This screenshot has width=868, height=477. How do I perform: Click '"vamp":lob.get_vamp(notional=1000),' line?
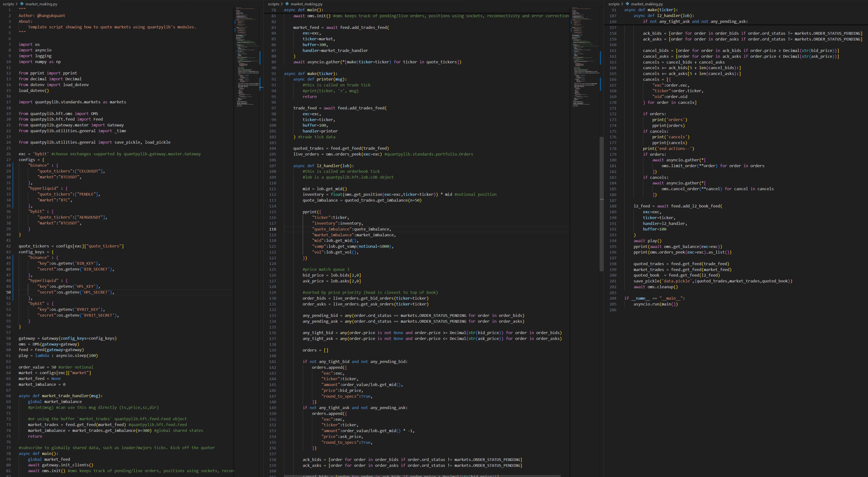[353, 246]
